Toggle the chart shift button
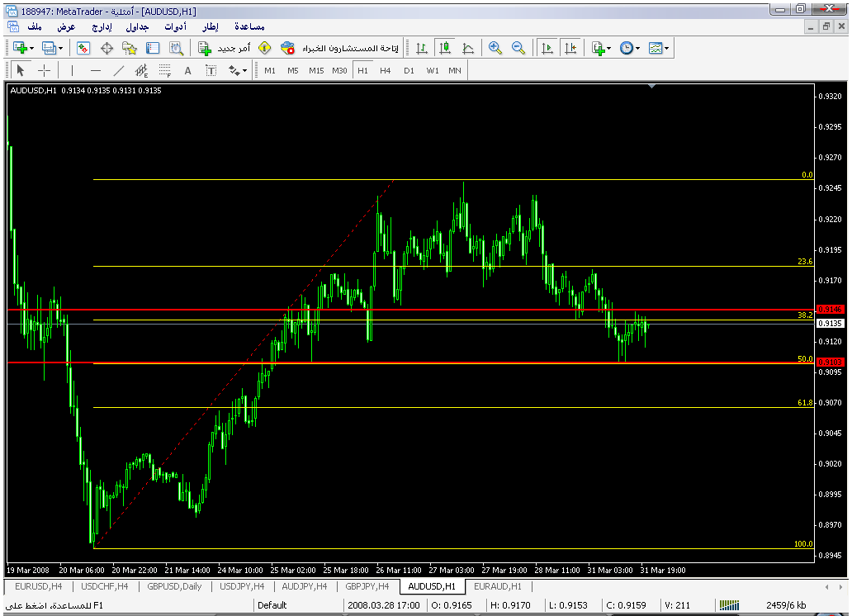852x616 pixels. click(x=570, y=49)
